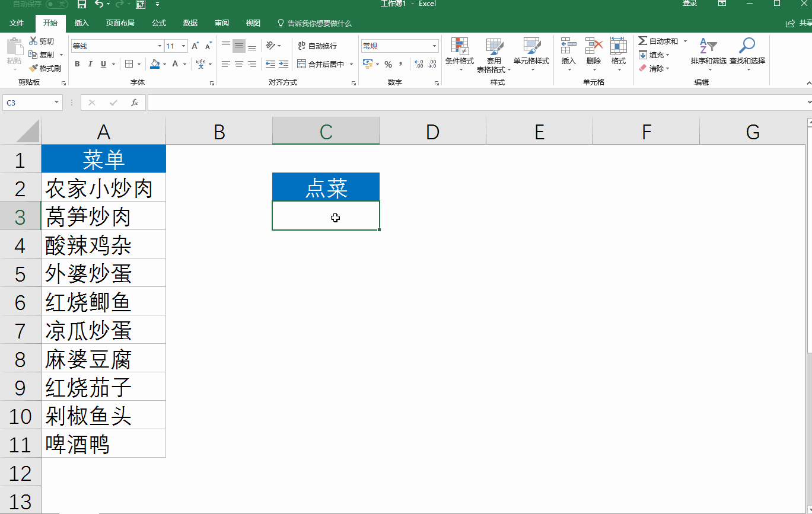Image resolution: width=812 pixels, height=514 pixels.
Task: Switch to the Insert (插入) ribbon tab
Action: coord(81,23)
